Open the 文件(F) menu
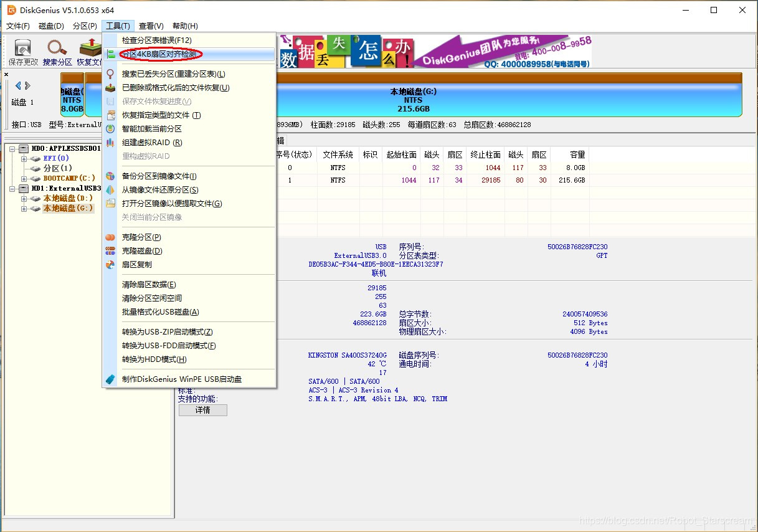Image resolution: width=758 pixels, height=532 pixels. [18, 26]
